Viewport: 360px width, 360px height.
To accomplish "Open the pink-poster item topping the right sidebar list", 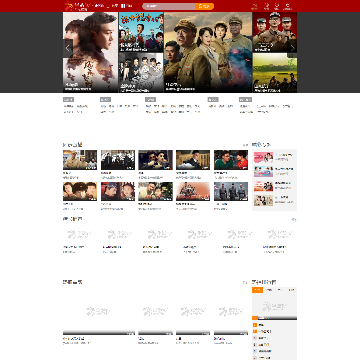I will click(x=263, y=158).
